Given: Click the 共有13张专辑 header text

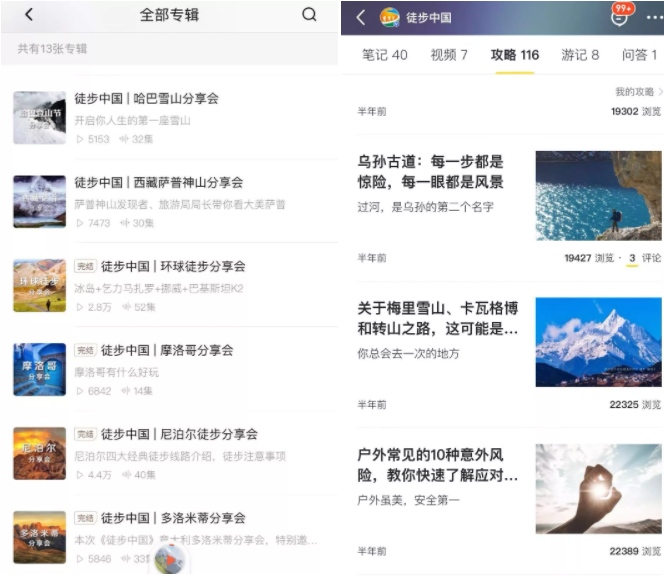Looking at the screenshot, I should click(52, 49).
